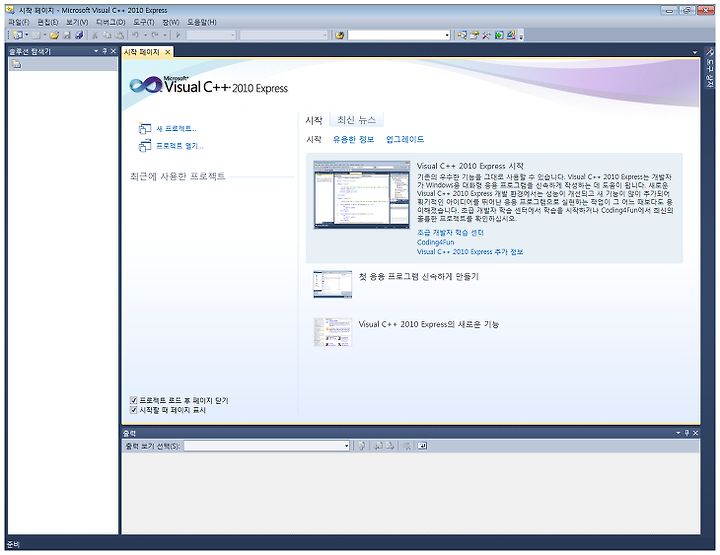This screenshot has height=555, width=720.
Task: Click the 새 프로젝트... link
Action: 176,129
